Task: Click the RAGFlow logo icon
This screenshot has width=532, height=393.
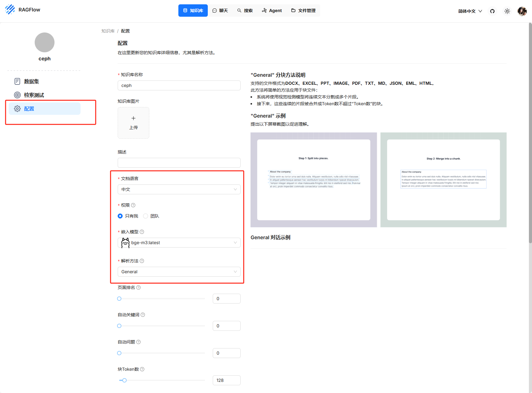Action: click(10, 10)
